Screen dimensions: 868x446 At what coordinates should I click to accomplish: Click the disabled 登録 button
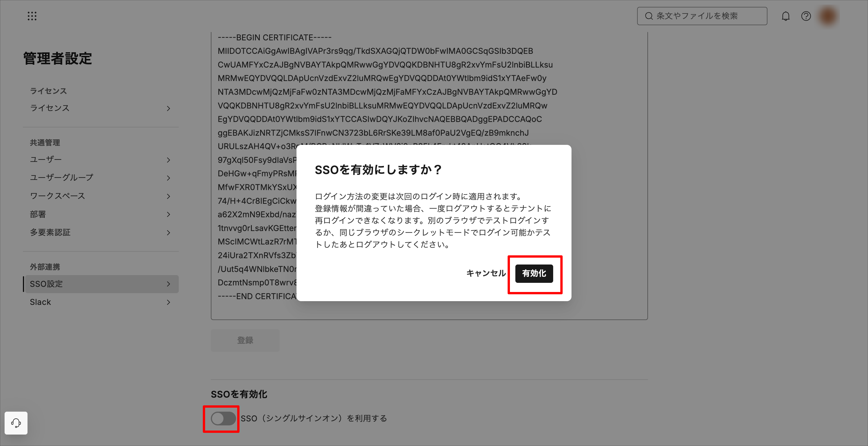click(245, 340)
